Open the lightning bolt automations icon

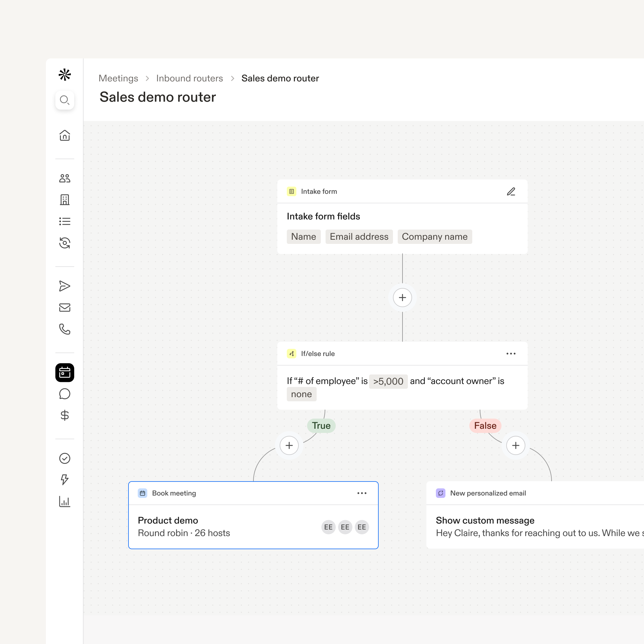click(x=64, y=480)
